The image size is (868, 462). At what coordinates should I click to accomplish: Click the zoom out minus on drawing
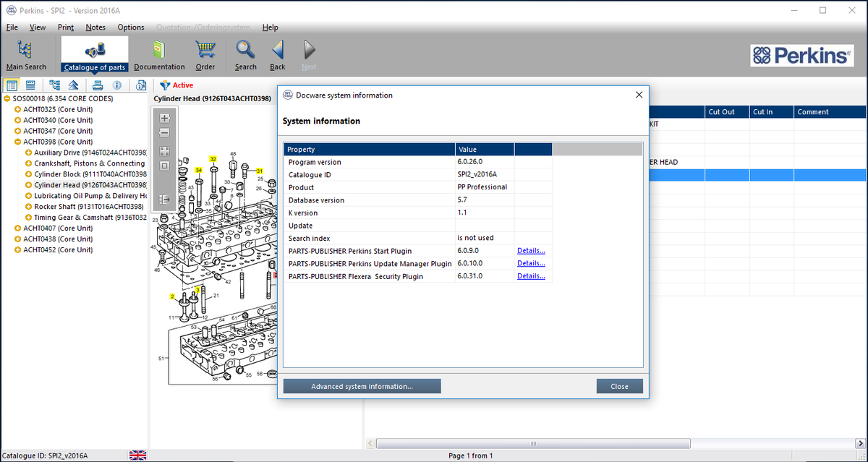(164, 133)
